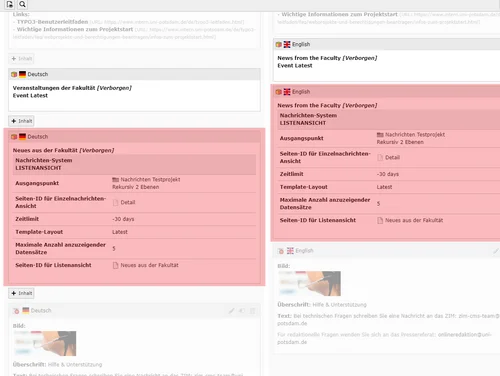
Task: Click Seiten-ID für Listenansicht label in the Deutsch element
Action: pyautogui.click(x=53, y=265)
